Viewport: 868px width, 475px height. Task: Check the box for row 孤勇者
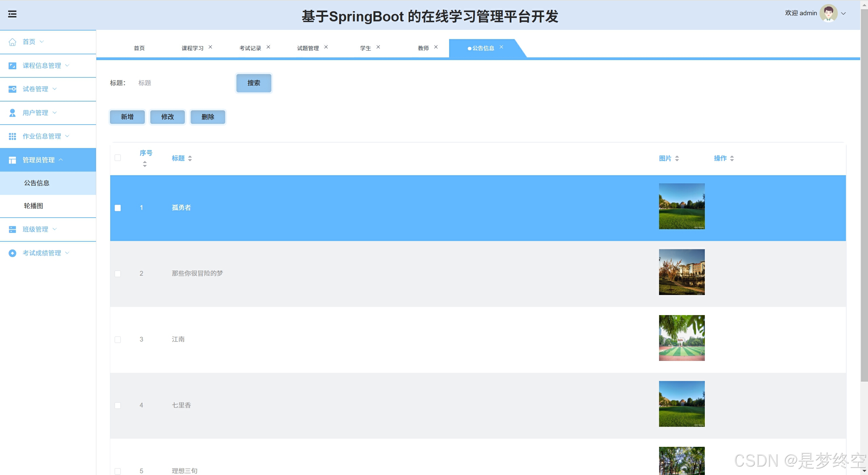click(x=118, y=208)
